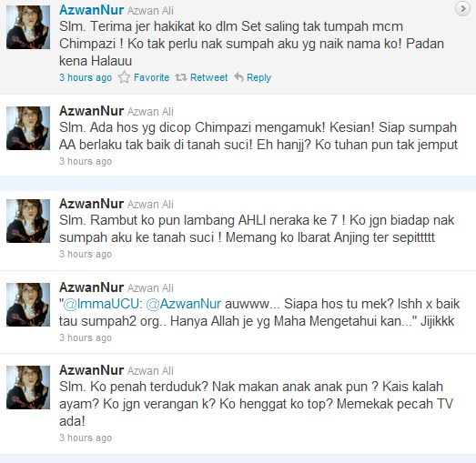Click avatar beside the Ko penah terduduk tweet

coord(28,388)
